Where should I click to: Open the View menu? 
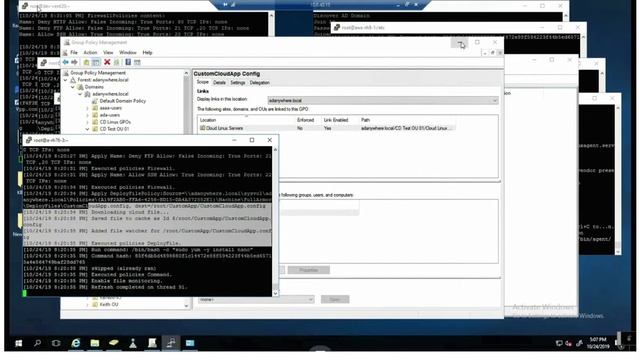[108, 53]
